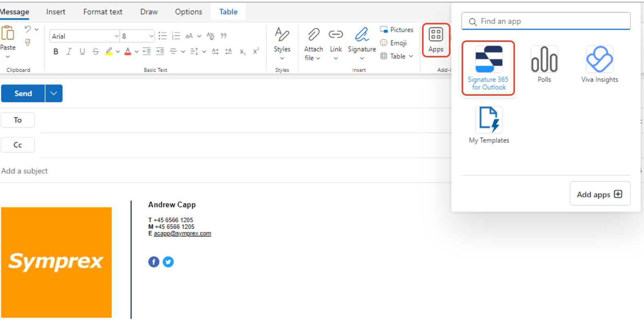Open the acapp@symprex.com email link
Screen dimensions: 644x331
[182, 234]
